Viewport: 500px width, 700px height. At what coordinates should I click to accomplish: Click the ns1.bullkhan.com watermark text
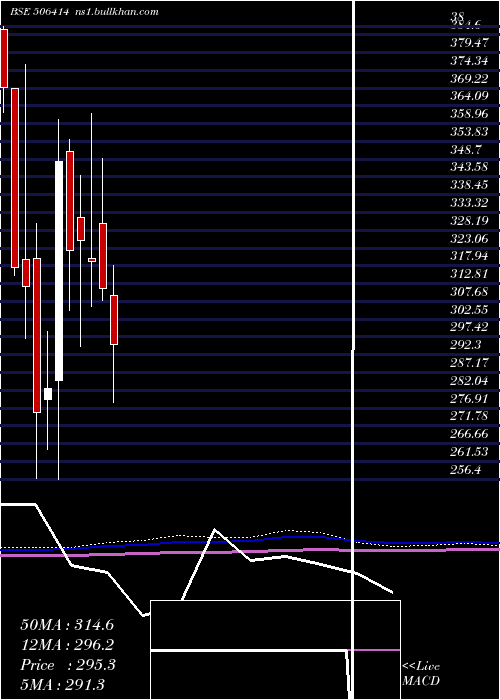(117, 12)
